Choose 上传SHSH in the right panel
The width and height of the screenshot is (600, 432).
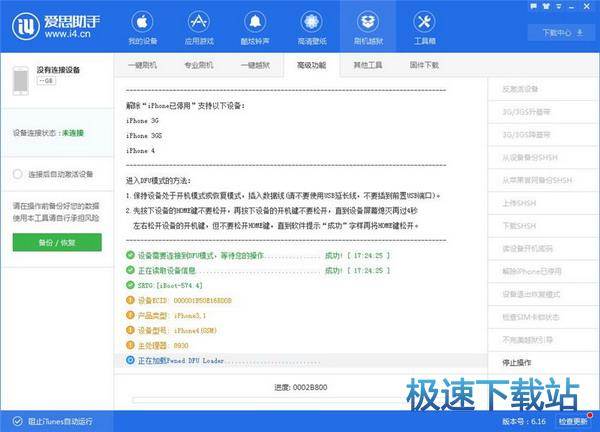tap(519, 203)
